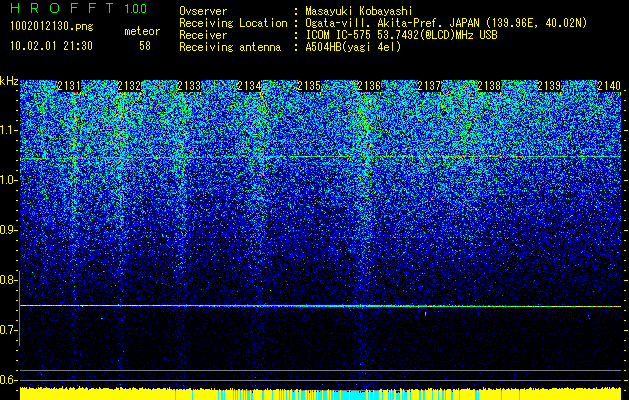Click the Receiver field label
Image resolution: width=629 pixels, height=400 pixels.
click(203, 35)
